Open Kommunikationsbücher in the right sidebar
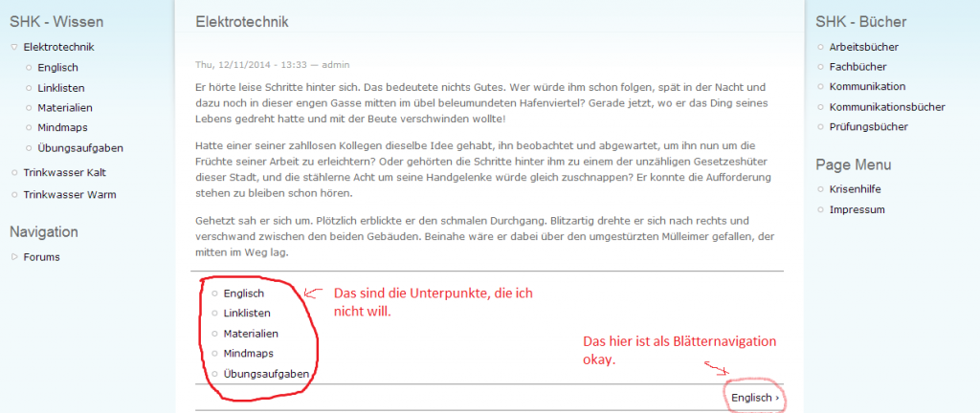The width and height of the screenshot is (980, 413). [x=887, y=107]
